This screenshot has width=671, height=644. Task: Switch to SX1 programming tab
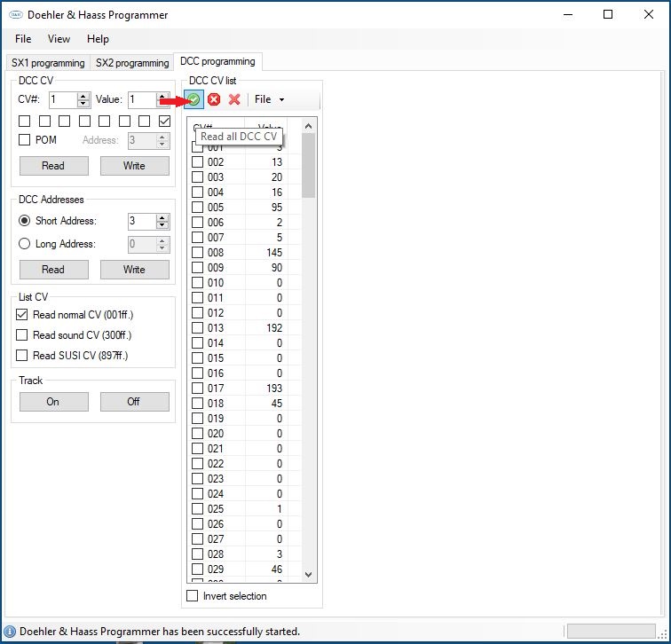click(x=48, y=63)
